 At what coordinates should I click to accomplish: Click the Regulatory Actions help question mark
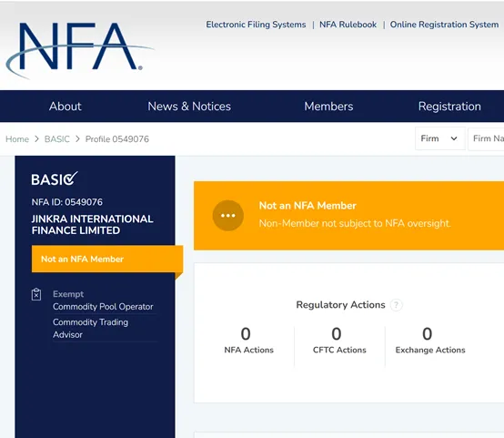(396, 305)
